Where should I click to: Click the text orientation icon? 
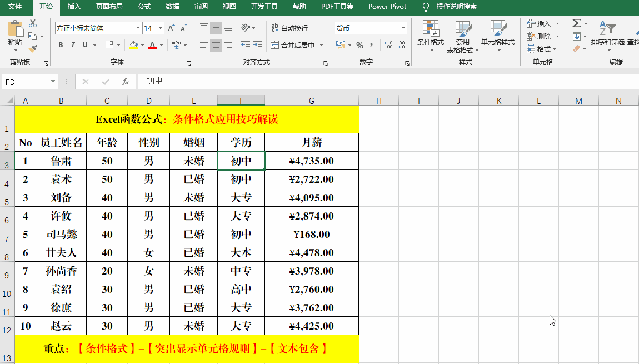click(x=246, y=28)
